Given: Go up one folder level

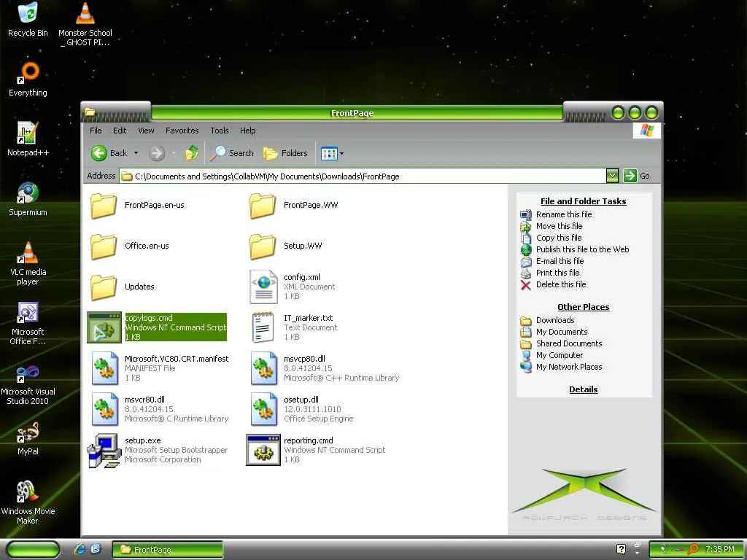Looking at the screenshot, I should point(192,153).
